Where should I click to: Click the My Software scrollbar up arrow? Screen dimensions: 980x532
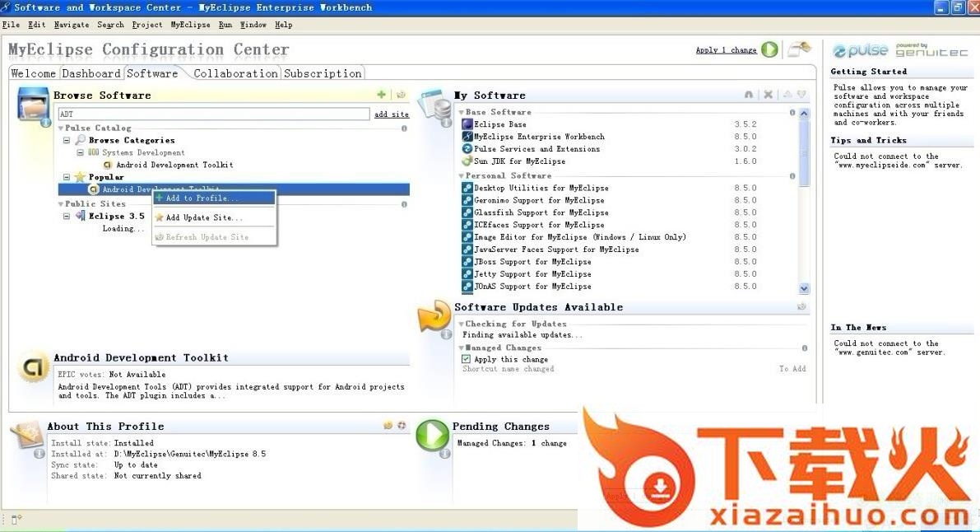click(x=805, y=114)
